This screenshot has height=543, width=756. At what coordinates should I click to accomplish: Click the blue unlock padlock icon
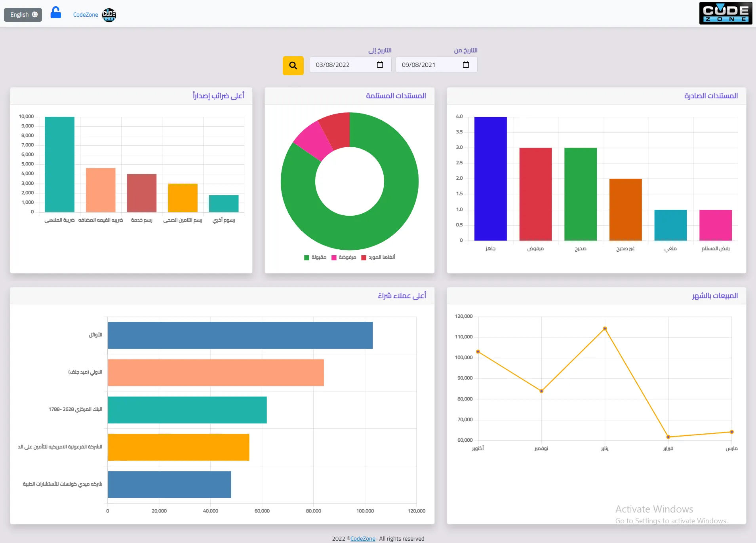tap(56, 13)
